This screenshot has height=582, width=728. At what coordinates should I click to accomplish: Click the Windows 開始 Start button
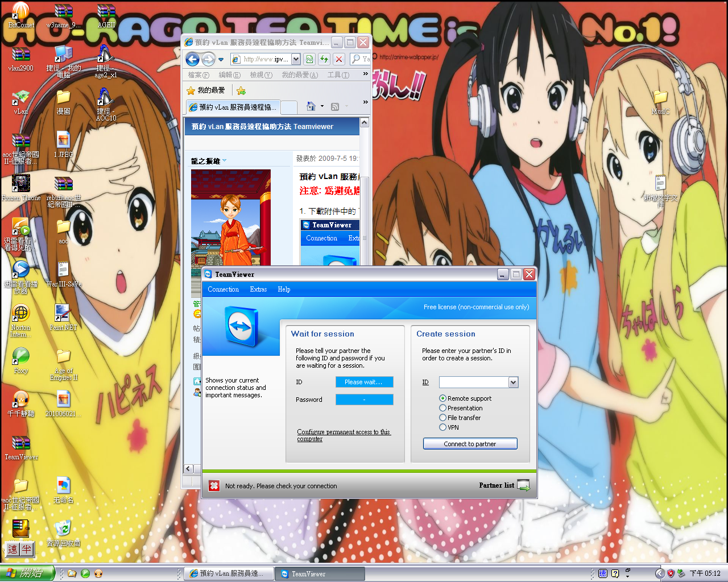click(27, 573)
